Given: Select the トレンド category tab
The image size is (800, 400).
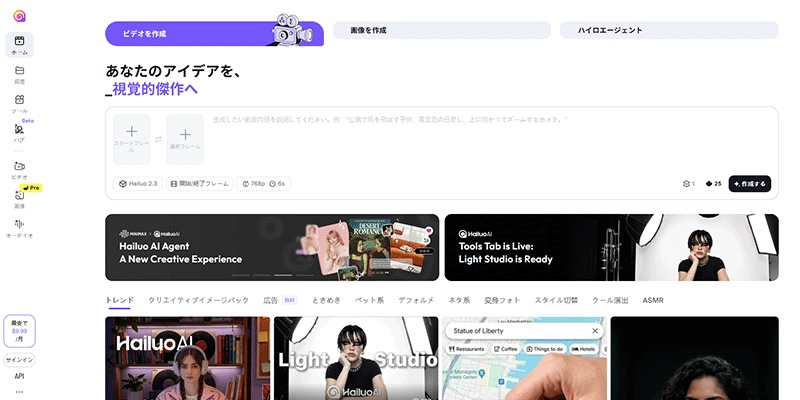Looking at the screenshot, I should pyautogui.click(x=119, y=301).
